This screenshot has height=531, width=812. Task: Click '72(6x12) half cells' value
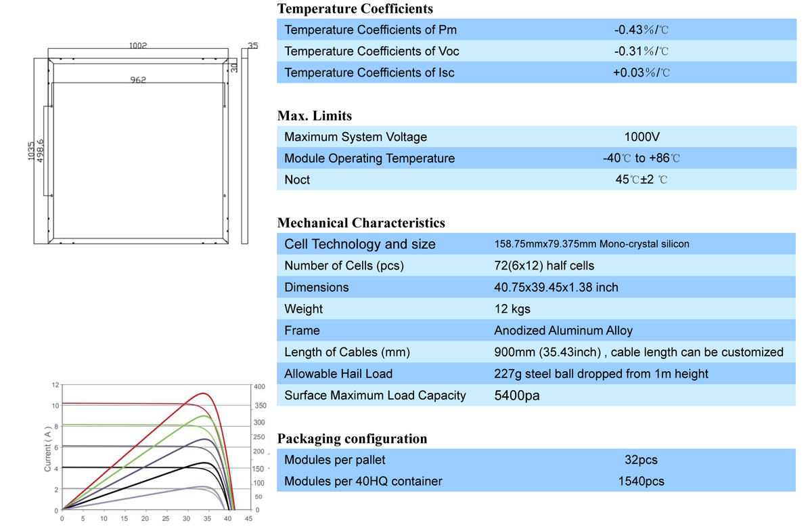[545, 265]
